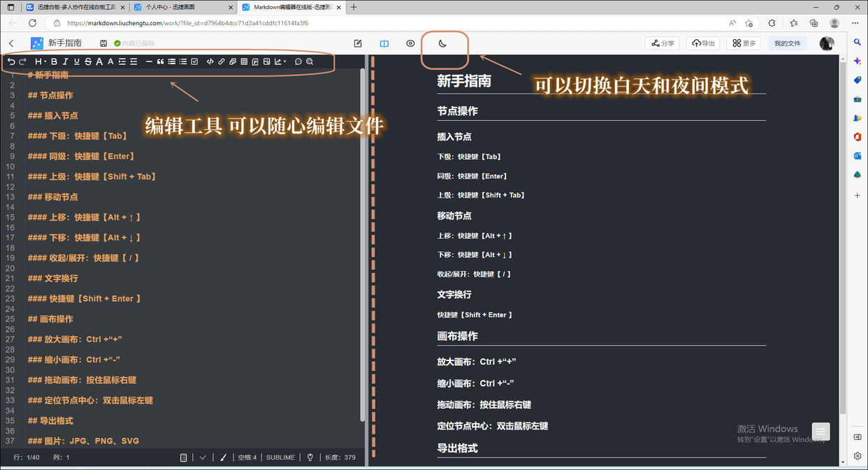The width and height of the screenshot is (868, 470).
Task: Switch to preview-only mode with the eye icon
Action: pos(410,43)
